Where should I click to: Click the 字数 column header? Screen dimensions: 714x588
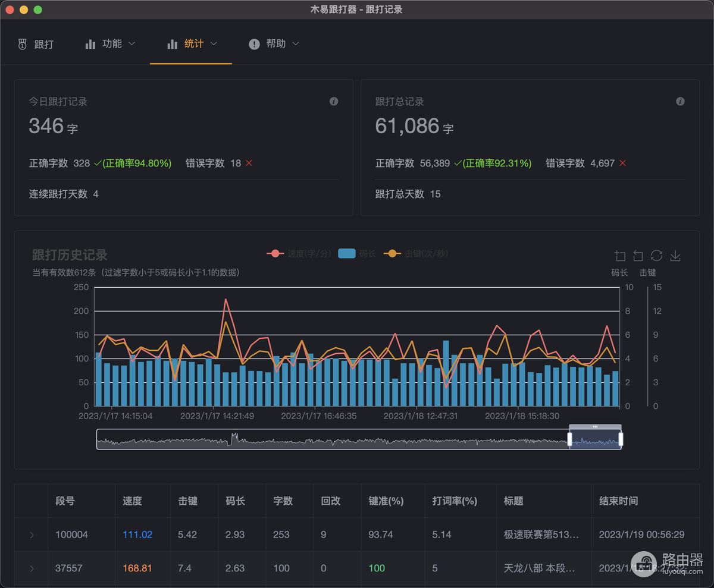coord(283,501)
